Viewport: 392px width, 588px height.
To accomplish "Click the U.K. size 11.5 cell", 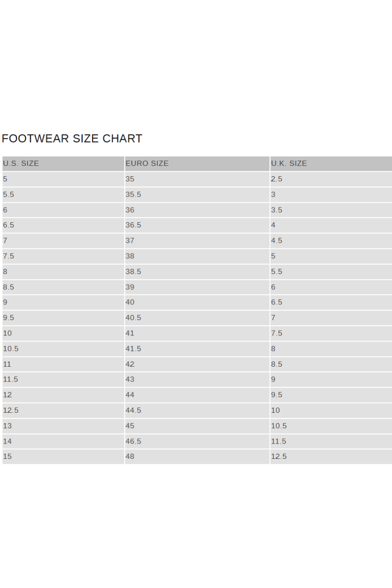I will pos(278,441).
